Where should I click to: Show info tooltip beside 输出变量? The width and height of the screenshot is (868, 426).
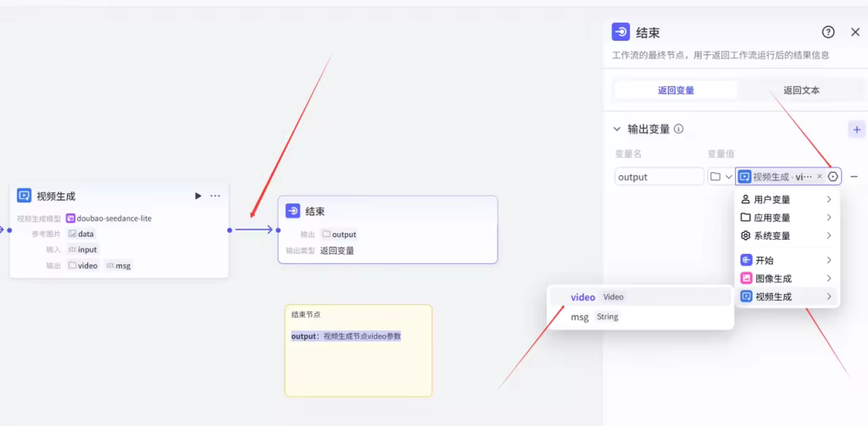coord(679,130)
